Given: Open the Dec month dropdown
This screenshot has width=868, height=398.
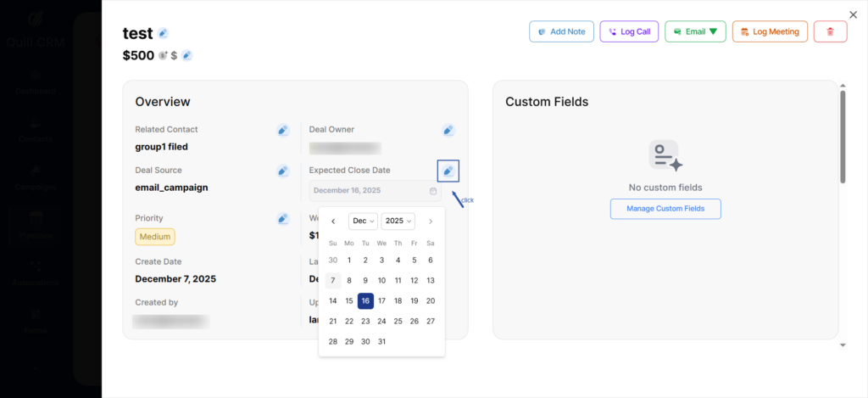Looking at the screenshot, I should (x=363, y=221).
